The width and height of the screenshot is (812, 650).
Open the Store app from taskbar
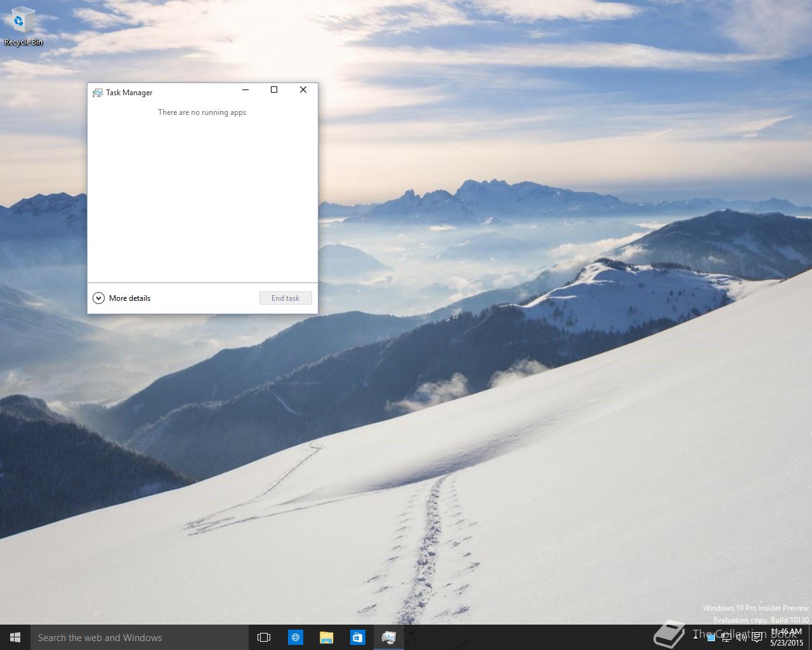357,637
